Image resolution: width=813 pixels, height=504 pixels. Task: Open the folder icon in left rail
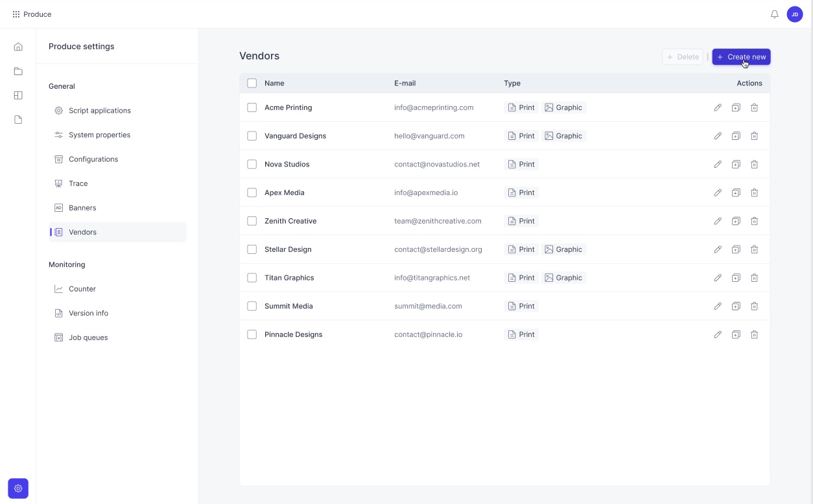tap(18, 71)
